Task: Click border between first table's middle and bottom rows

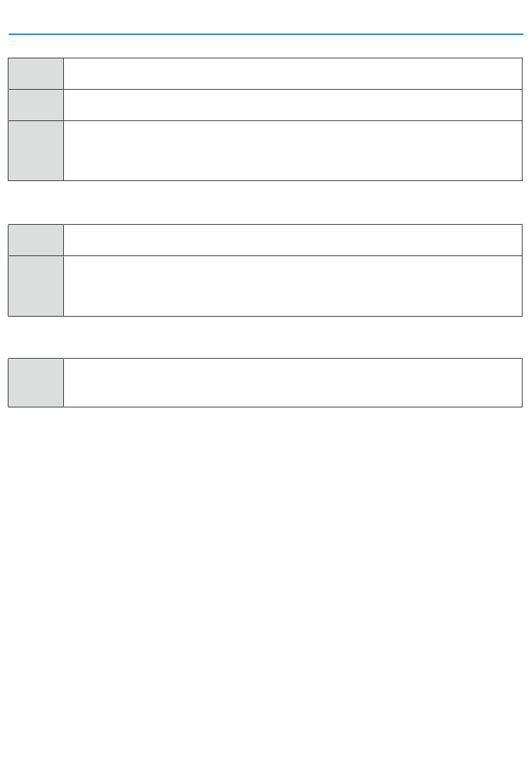Action: [292, 120]
